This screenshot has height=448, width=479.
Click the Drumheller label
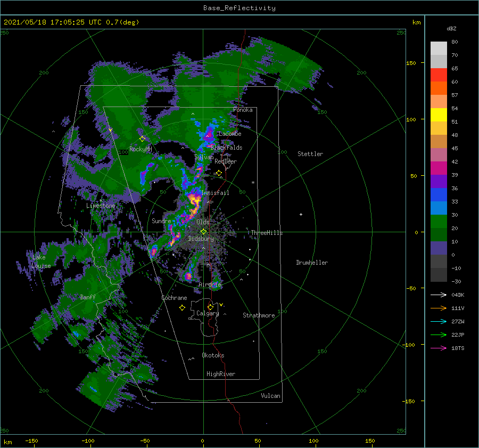tap(312, 263)
